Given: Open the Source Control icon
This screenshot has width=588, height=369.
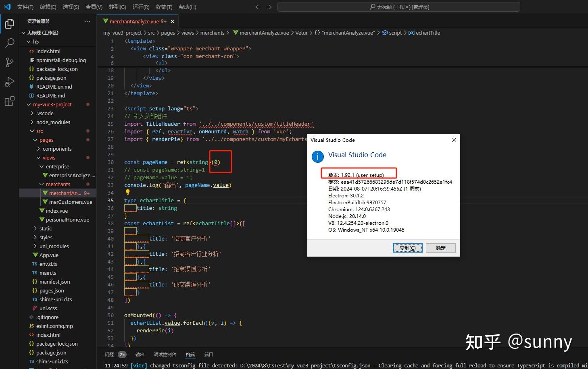Looking at the screenshot, I should pyautogui.click(x=9, y=62).
